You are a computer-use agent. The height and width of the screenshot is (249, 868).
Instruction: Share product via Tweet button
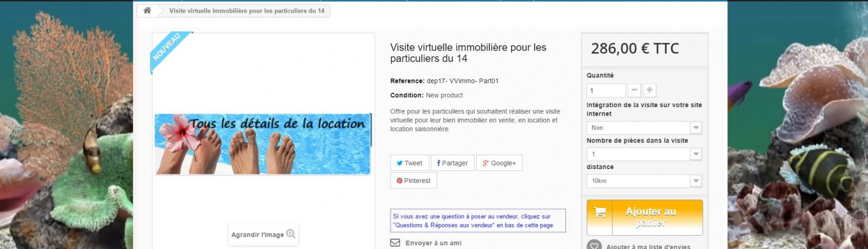[x=410, y=163]
